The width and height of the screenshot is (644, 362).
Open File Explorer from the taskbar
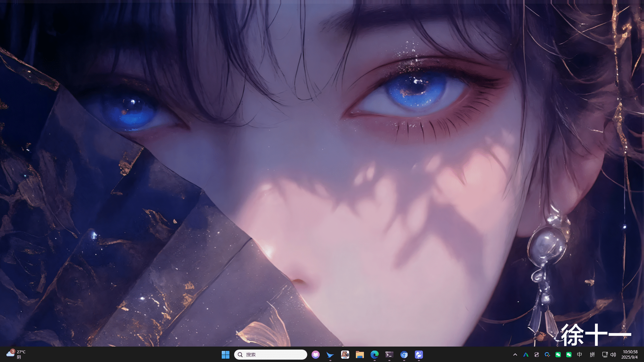360,355
